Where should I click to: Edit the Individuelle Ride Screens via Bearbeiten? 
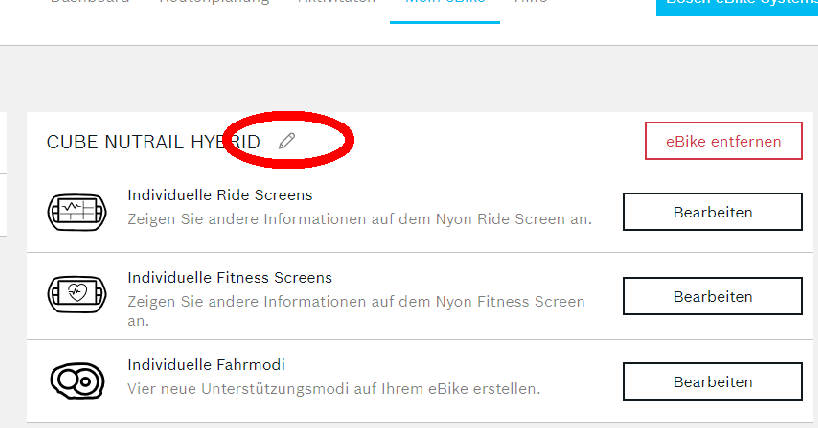[712, 212]
